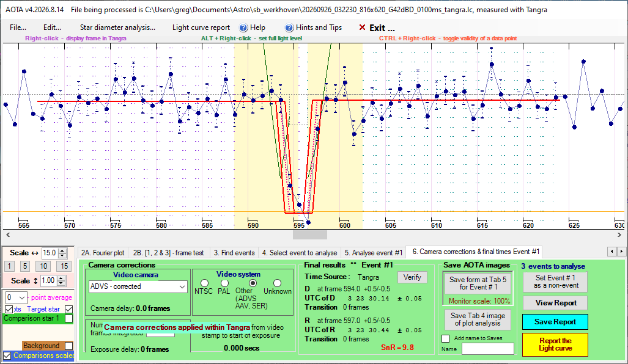The image size is (628, 364).
Task: Open the Video camera dropdown
Action: [138, 287]
